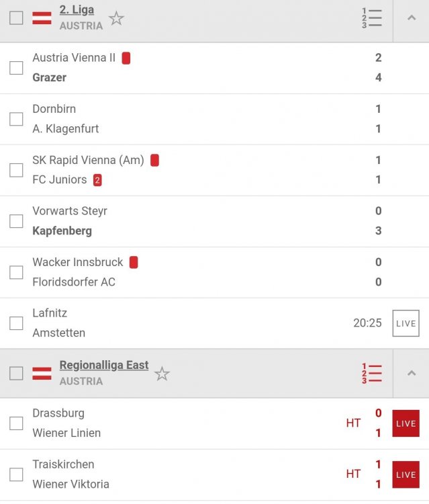Tick the Drassburg vs Wiener Linien checkbox
429x504 pixels.
[16, 423]
